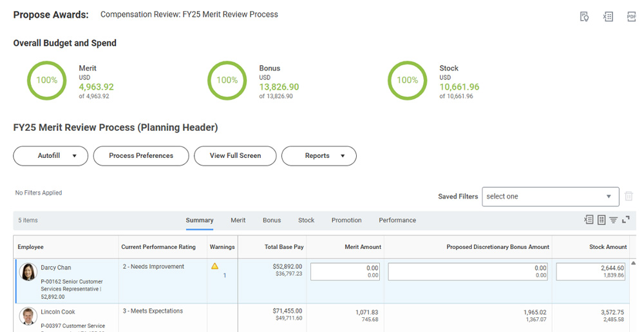
Task: Switch to the Merit tab
Action: (238, 220)
